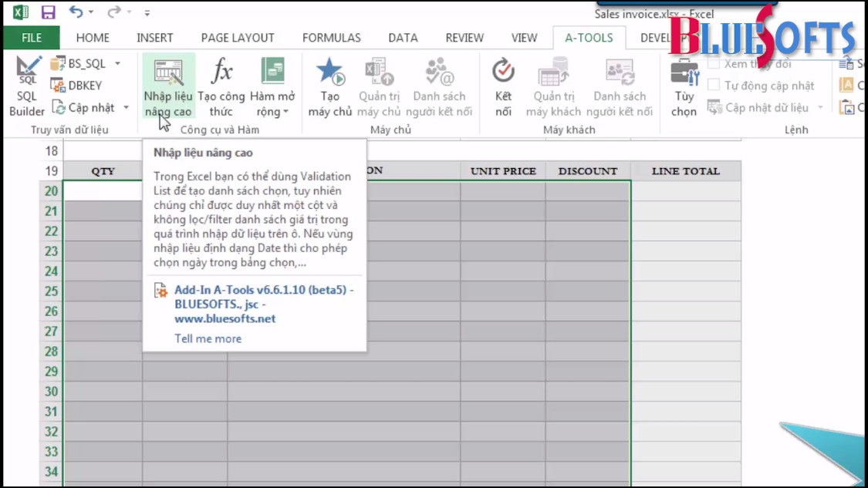Image resolution: width=868 pixels, height=488 pixels.
Task: Tick Tự động cập nhật checkbox
Action: coord(714,86)
